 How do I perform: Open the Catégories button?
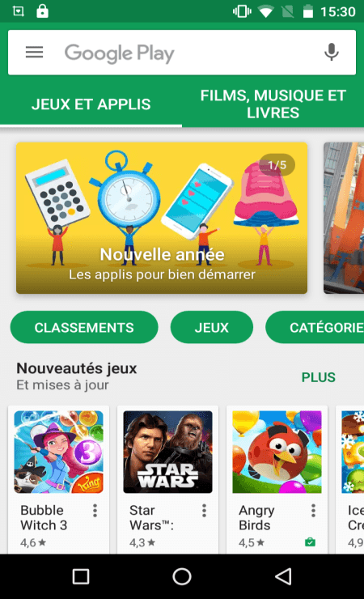tap(315, 327)
